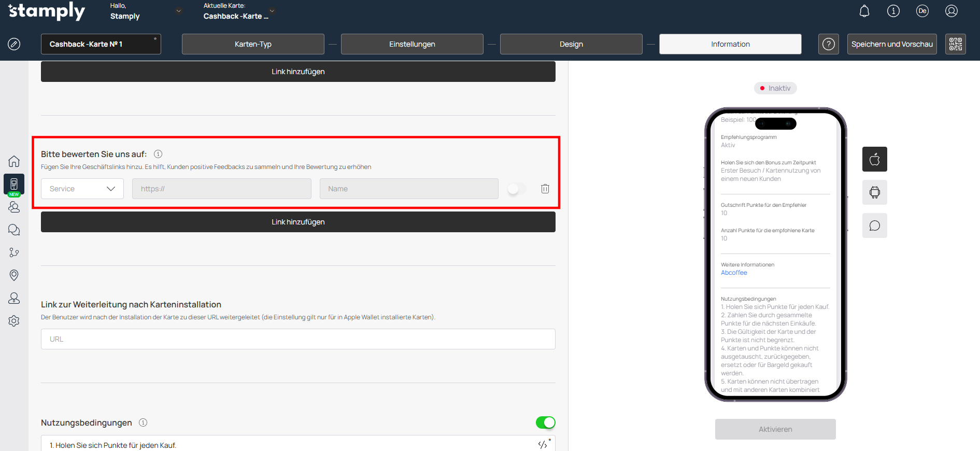Expand the Hallo Stamply account dropdown
980x451 pixels.
point(179,11)
